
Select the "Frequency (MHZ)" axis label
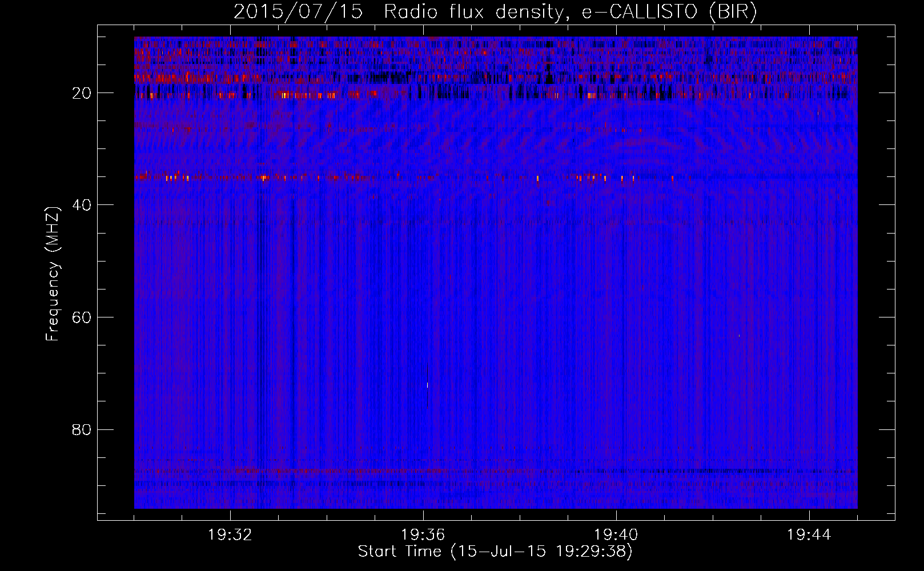pos(53,274)
